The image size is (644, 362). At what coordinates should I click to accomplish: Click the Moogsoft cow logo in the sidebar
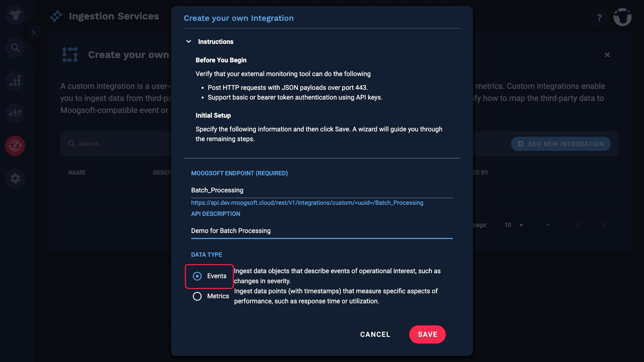click(15, 15)
